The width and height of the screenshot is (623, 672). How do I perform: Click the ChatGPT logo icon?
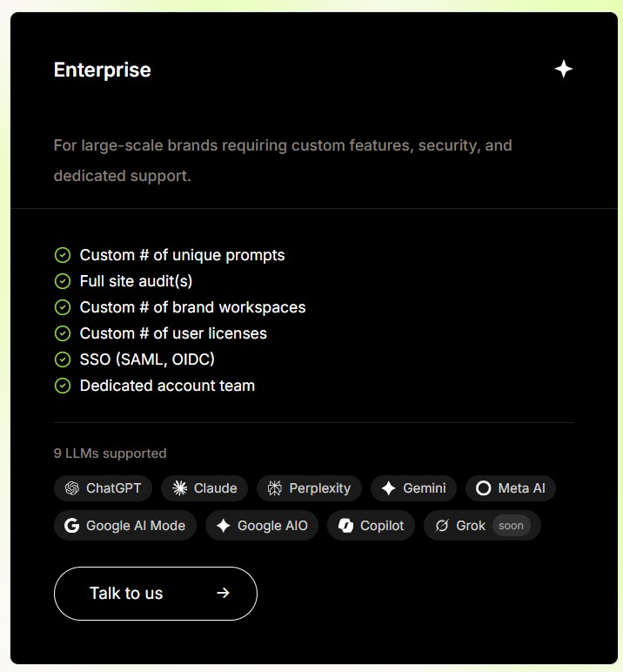(x=72, y=488)
